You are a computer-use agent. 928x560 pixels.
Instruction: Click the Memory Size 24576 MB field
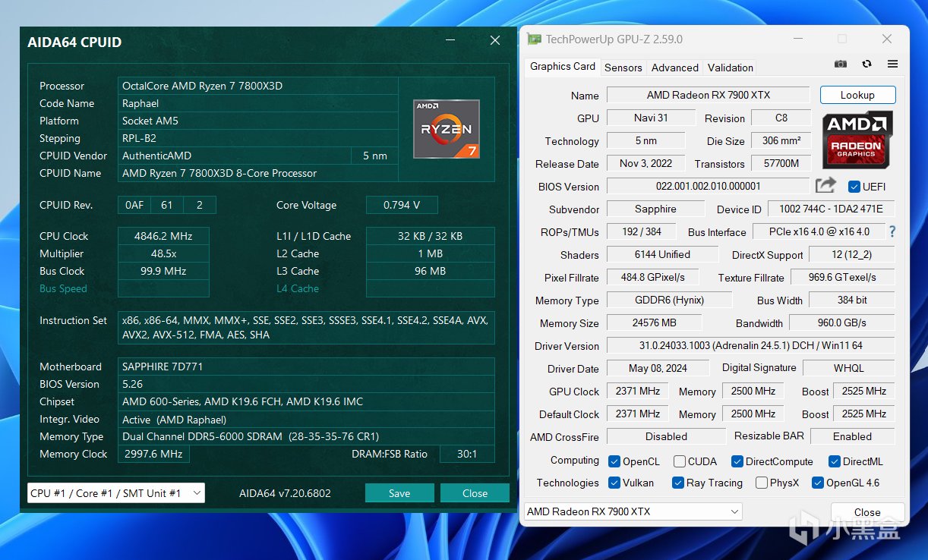click(x=654, y=322)
